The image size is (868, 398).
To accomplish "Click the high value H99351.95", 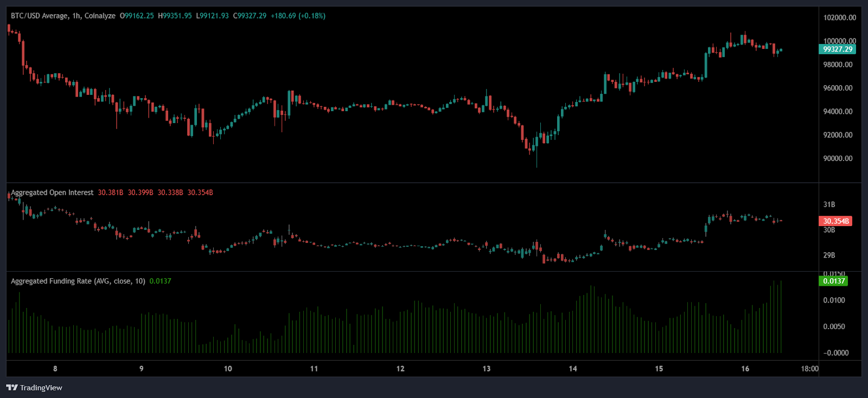I will pyautogui.click(x=175, y=16).
